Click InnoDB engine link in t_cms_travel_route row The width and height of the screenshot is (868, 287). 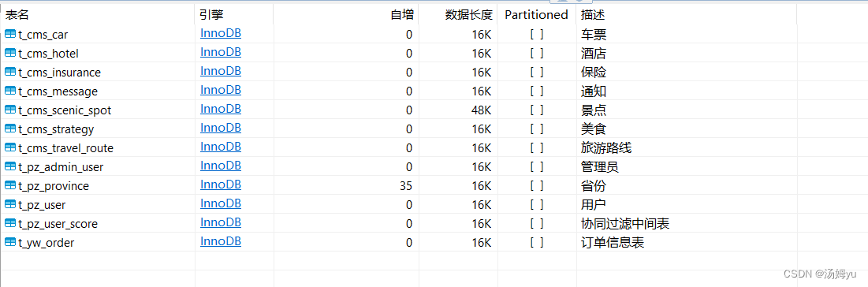click(x=221, y=147)
